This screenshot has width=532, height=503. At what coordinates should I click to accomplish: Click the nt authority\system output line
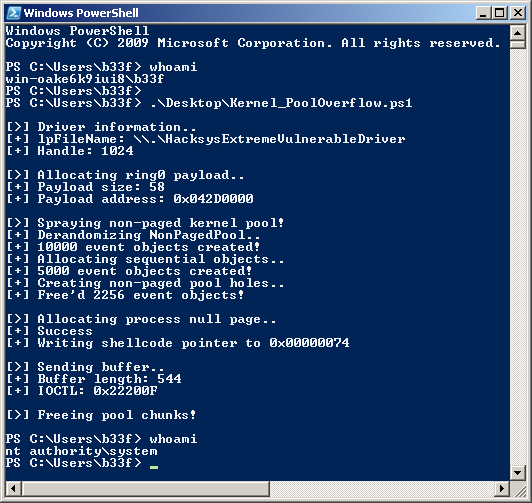[81, 451]
